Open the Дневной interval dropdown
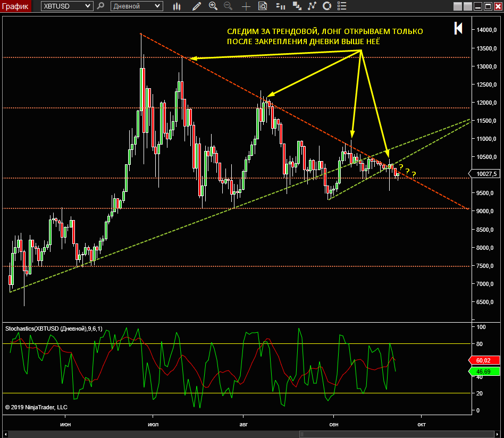Screen dimensions: 504x438 [137, 6]
